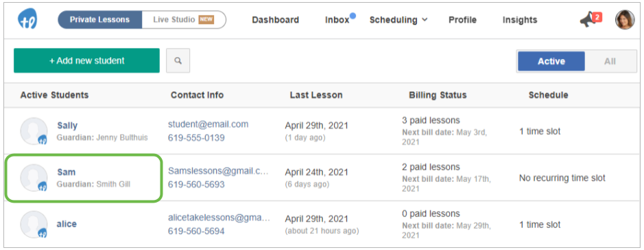Open the search students magnifier icon
Image resolution: width=644 pixels, height=250 pixels.
(x=178, y=60)
